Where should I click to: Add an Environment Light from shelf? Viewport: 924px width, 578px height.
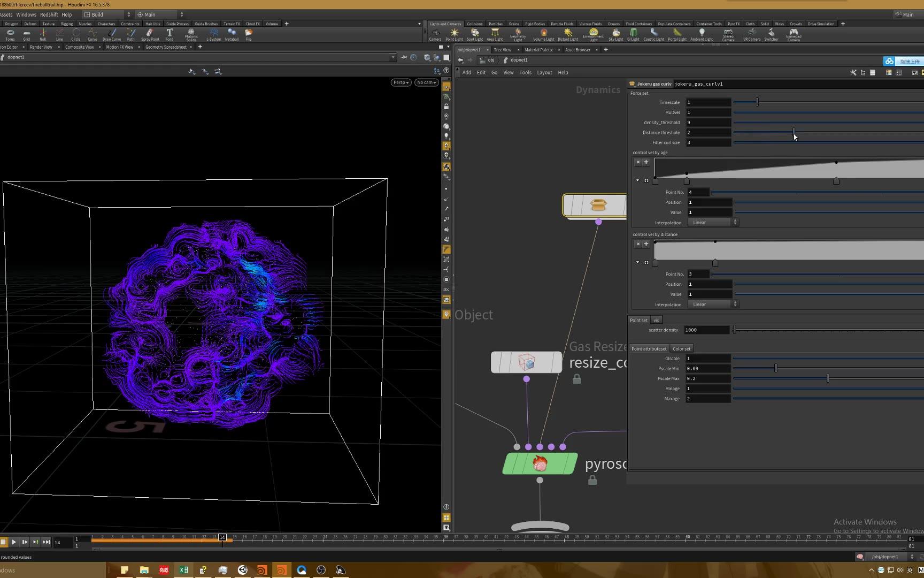click(x=594, y=35)
